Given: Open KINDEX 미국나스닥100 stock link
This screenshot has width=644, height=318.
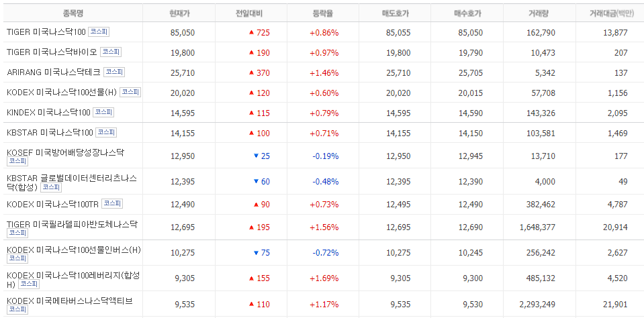Looking at the screenshot, I should tap(48, 113).
